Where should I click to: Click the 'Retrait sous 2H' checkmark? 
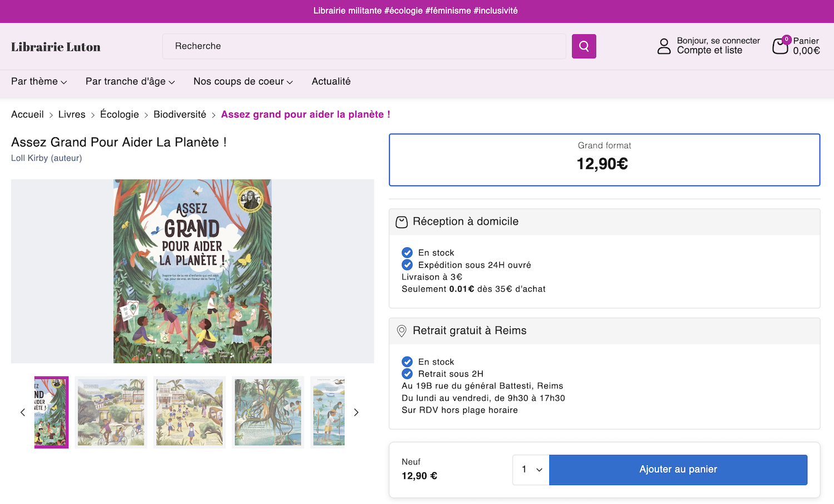(x=407, y=374)
